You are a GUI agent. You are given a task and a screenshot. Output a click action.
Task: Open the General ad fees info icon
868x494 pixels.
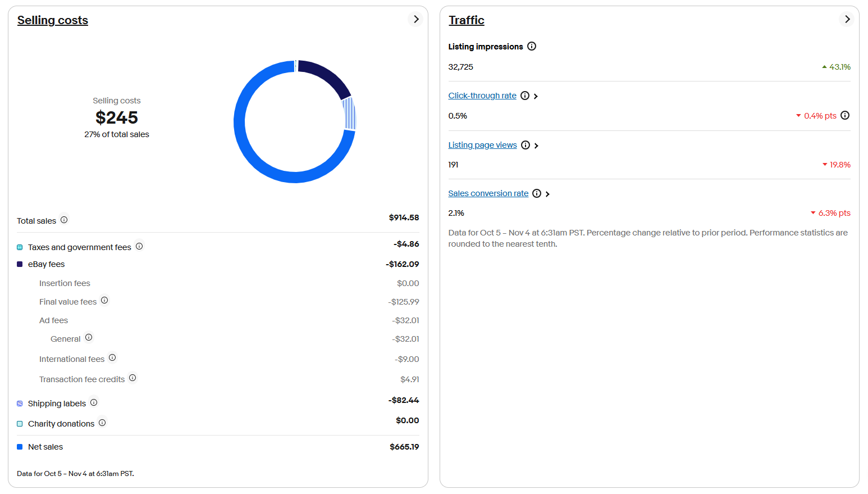pyautogui.click(x=89, y=337)
